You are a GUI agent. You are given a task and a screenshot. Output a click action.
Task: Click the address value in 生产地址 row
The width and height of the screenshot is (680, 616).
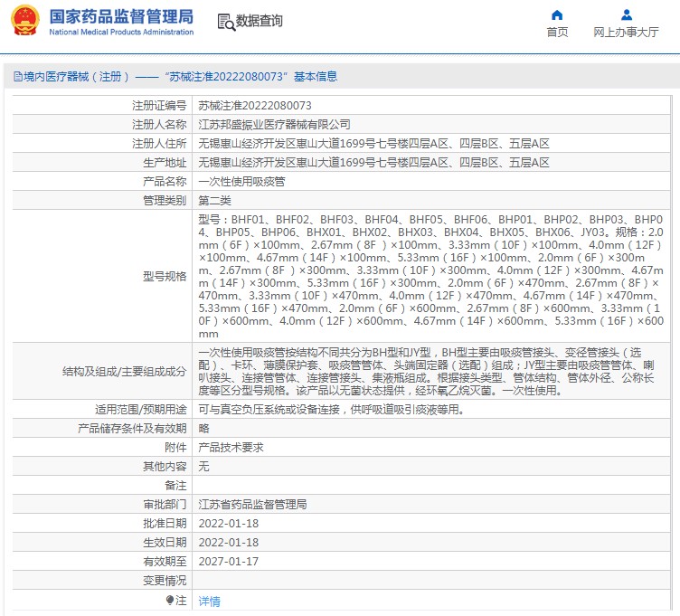(373, 163)
